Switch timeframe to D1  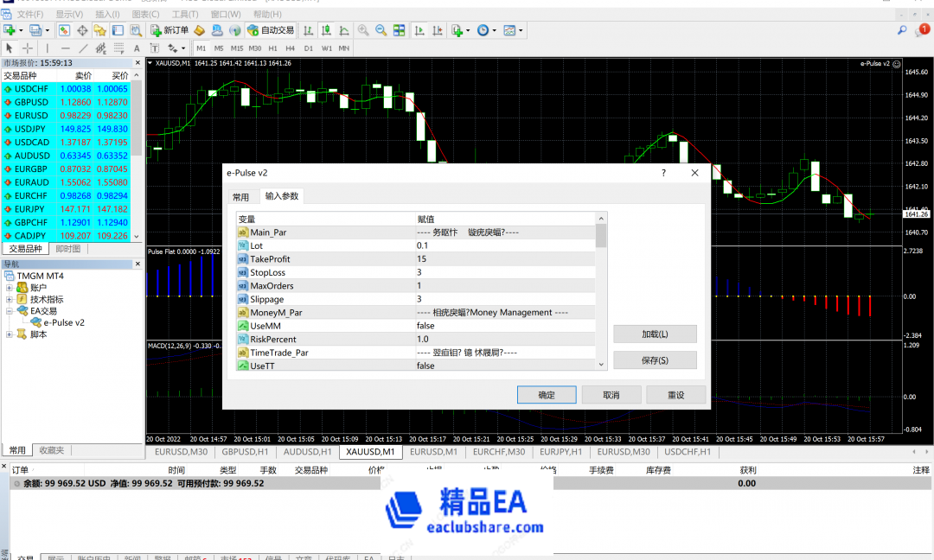click(308, 48)
